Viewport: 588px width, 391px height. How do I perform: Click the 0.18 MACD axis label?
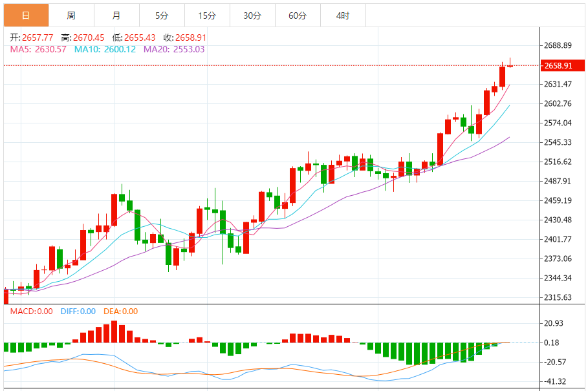[x=552, y=343]
